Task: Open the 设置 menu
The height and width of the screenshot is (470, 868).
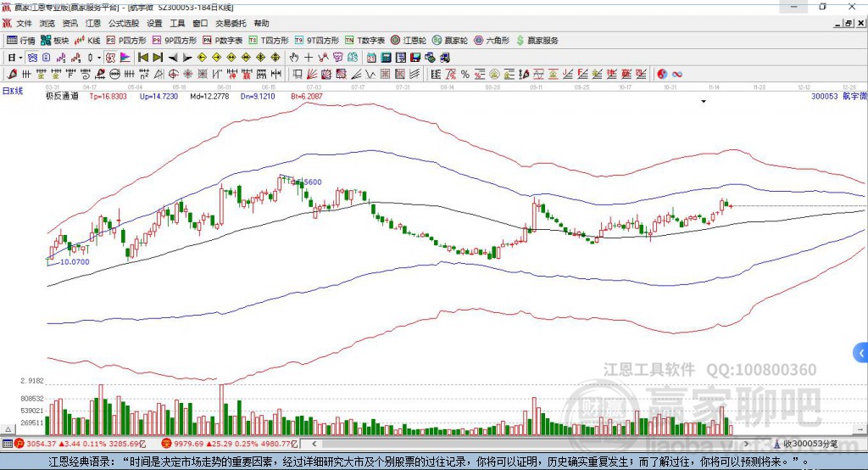Action: tap(154, 23)
